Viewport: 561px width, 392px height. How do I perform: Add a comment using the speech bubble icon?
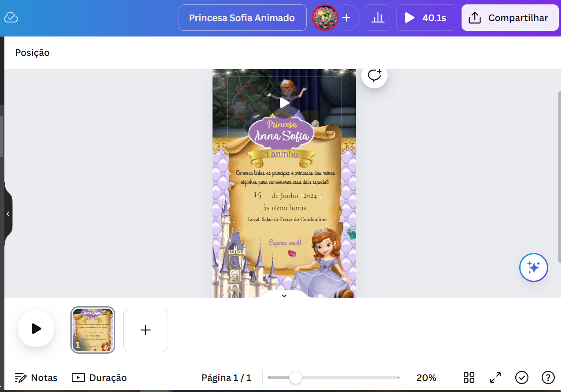click(x=374, y=75)
